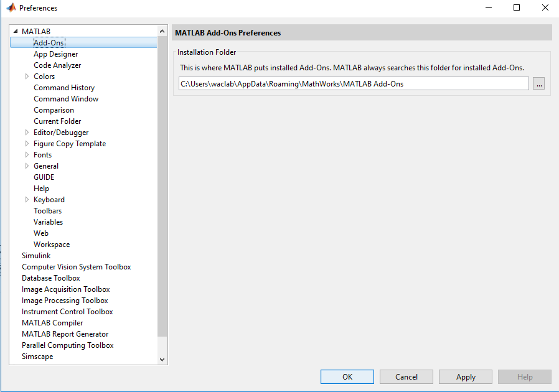Open Workspace preferences
559x392 pixels.
pos(52,245)
